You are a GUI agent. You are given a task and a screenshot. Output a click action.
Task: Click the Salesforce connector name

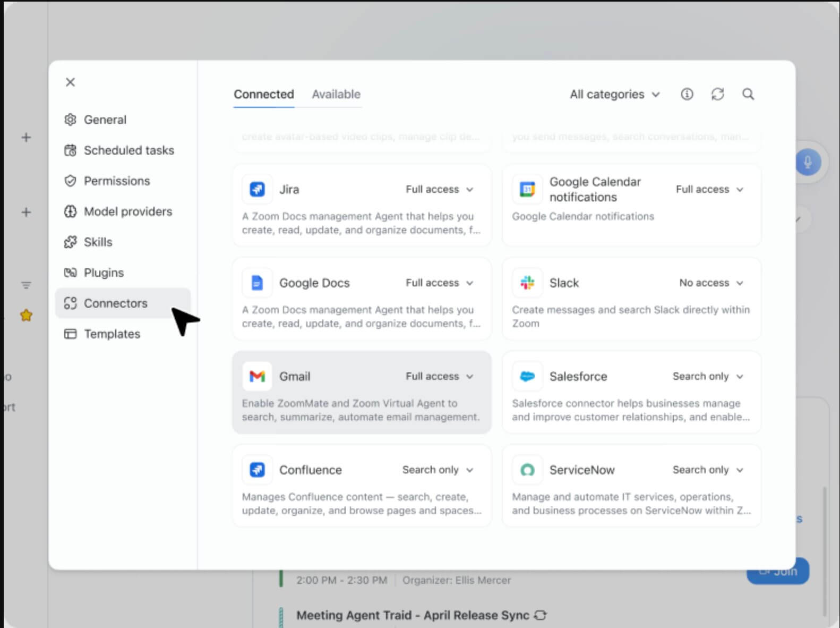578,376
